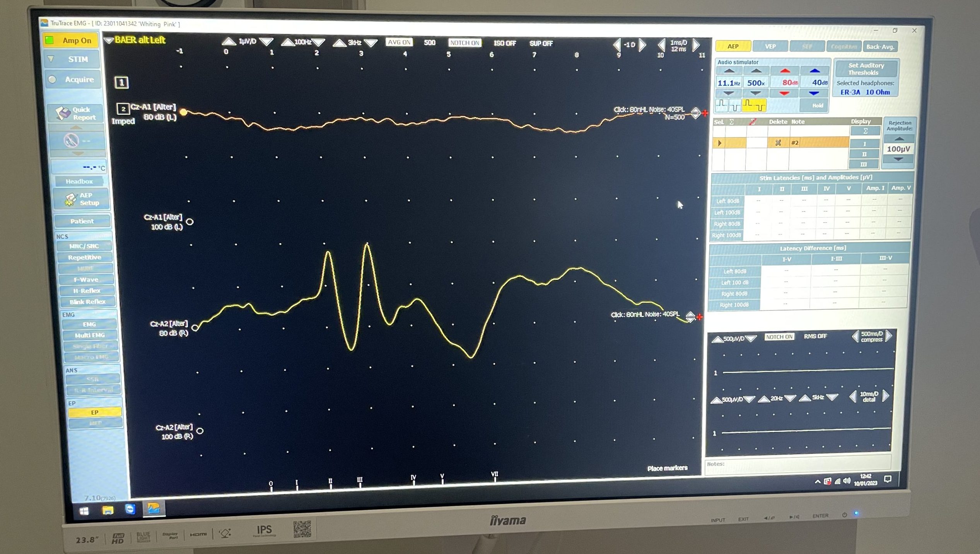This screenshot has height=554, width=980.
Task: Toggle SUP OFF setting
Action: tap(541, 43)
